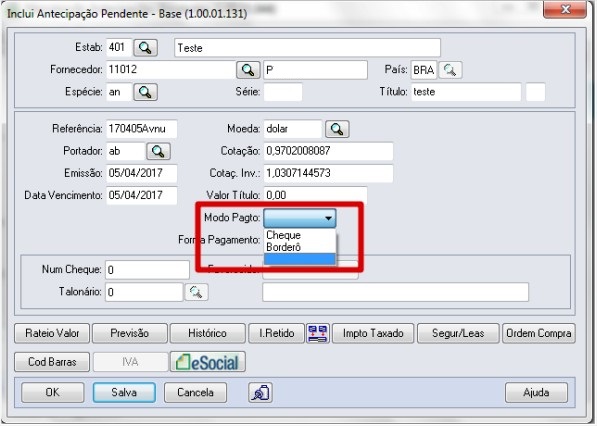Viewport: 597px width, 426px height.
Task: Click the Espécie field containing an
Action: pyautogui.click(x=119, y=92)
